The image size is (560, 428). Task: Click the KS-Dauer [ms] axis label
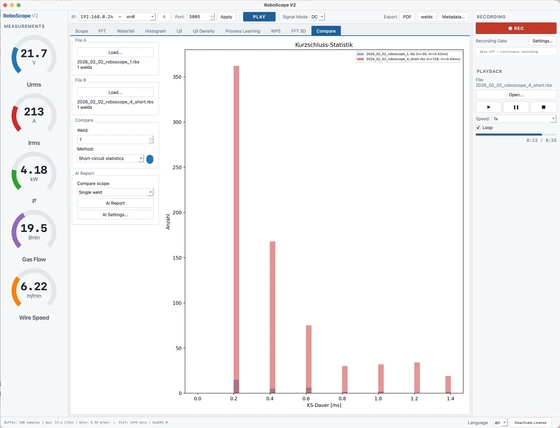pyautogui.click(x=324, y=405)
